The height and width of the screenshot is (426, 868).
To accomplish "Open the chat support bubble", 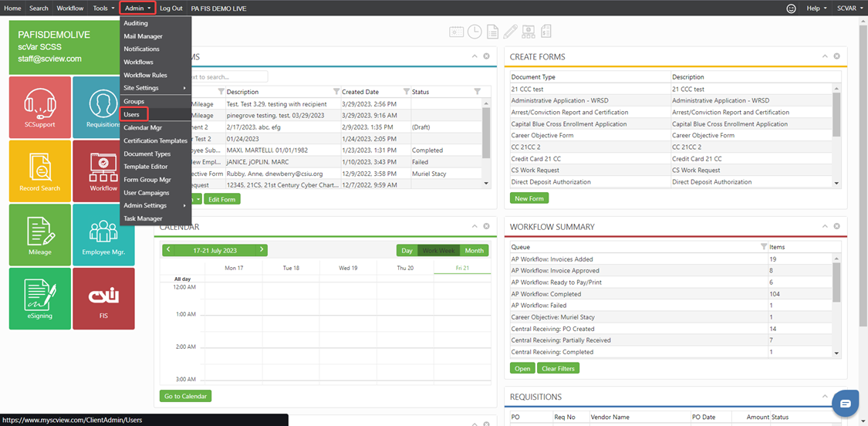I will 845,404.
